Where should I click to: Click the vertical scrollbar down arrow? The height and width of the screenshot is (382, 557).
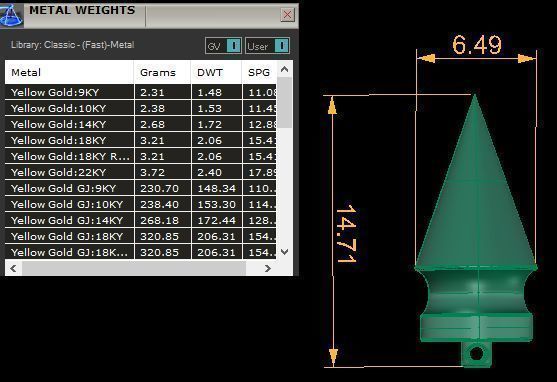(284, 252)
